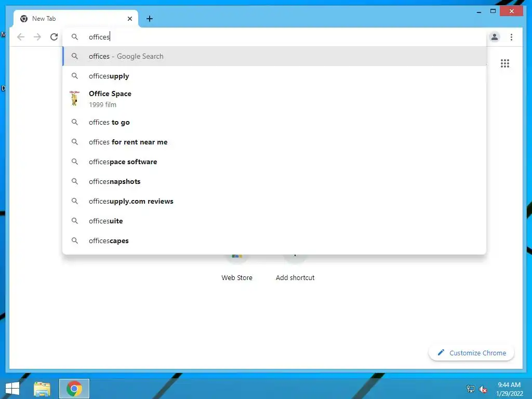Open the Chrome profile avatar
Viewport: 532px width, 399px height.
pos(495,37)
